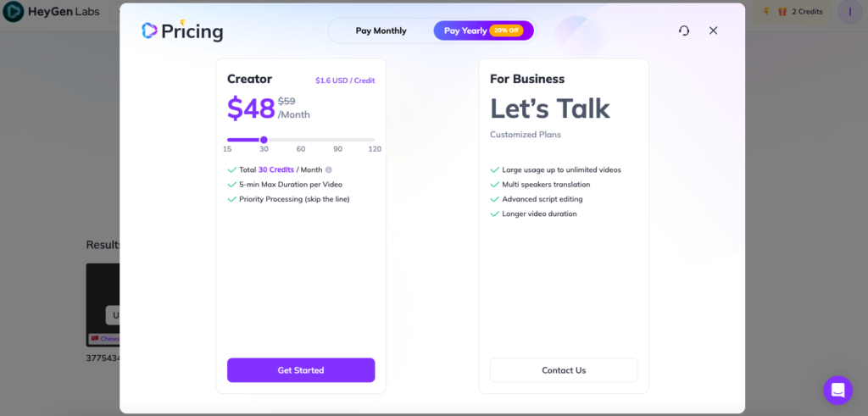Click the info icon beside 30 Credits / Month

point(329,169)
